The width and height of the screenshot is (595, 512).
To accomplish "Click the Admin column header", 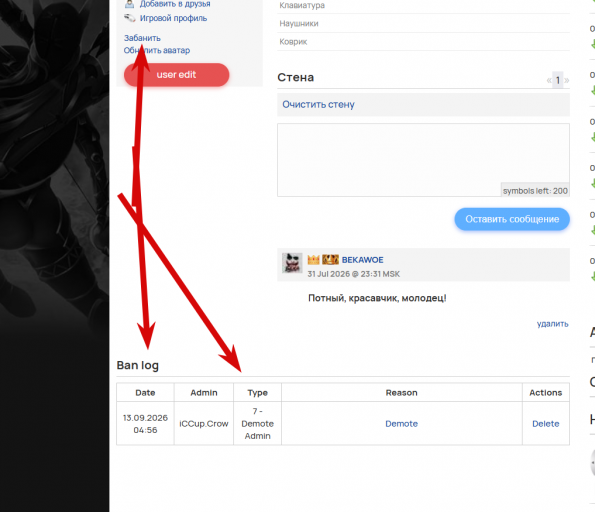I will tap(204, 392).
